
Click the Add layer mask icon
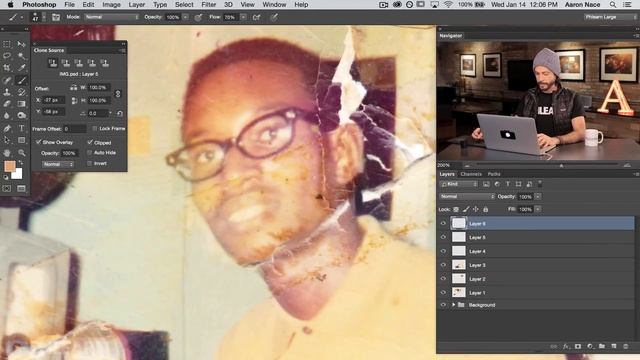[578, 346]
